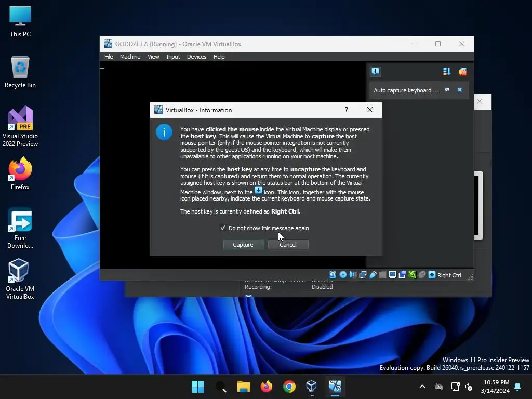This screenshot has width=532, height=399.
Task: Click the green CPU virtualization status icon
Action: 412,275
